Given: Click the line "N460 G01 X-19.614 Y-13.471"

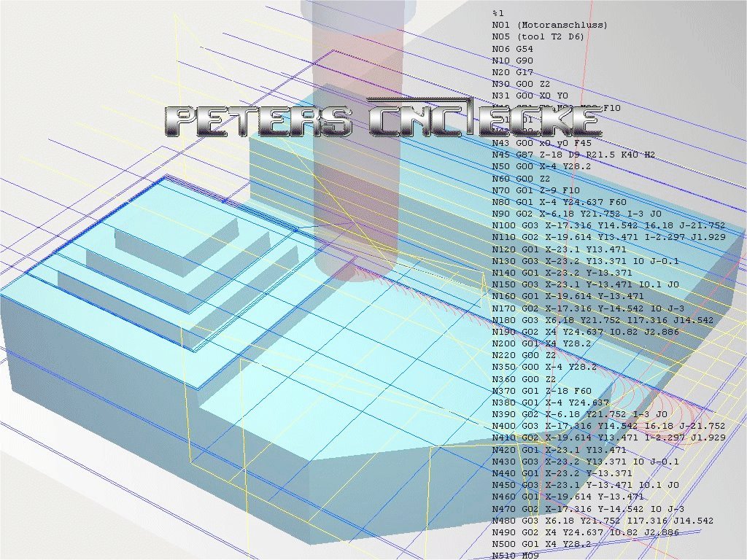Looking at the screenshot, I should (568, 497).
